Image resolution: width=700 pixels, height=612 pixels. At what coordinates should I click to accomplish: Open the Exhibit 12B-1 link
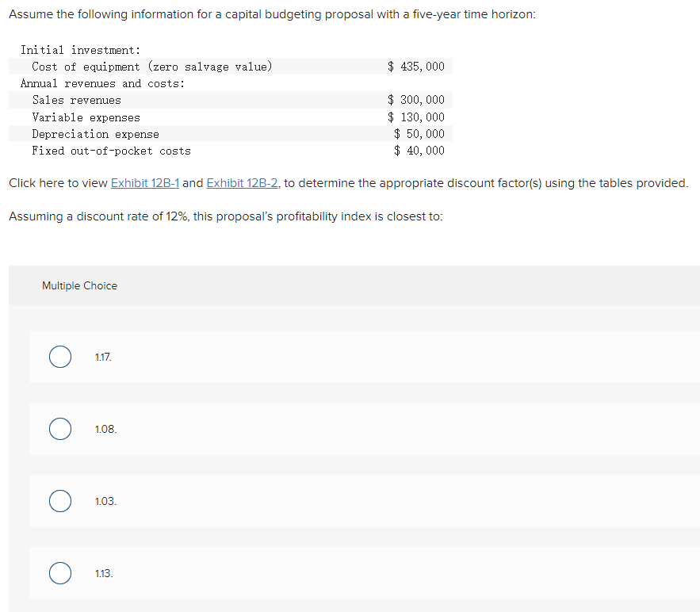pyautogui.click(x=145, y=183)
